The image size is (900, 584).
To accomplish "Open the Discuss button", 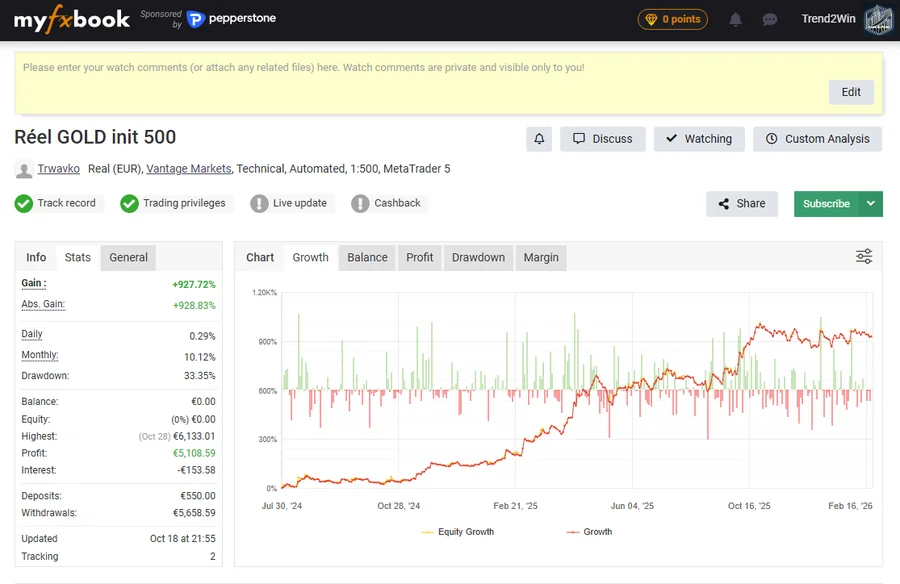I will click(603, 139).
